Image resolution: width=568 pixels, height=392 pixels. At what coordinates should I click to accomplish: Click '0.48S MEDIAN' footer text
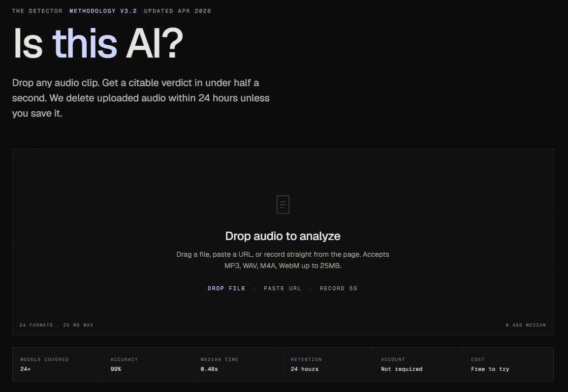(x=526, y=325)
